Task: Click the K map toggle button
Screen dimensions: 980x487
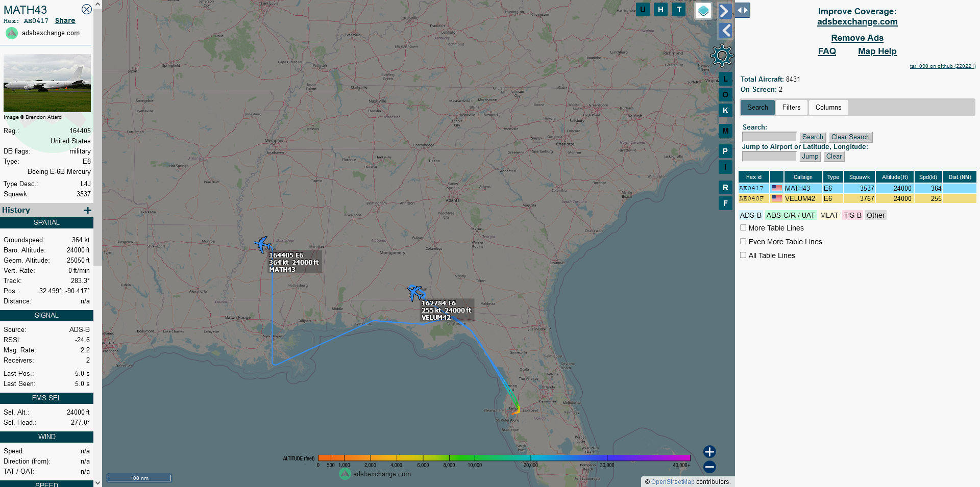Action: click(725, 111)
